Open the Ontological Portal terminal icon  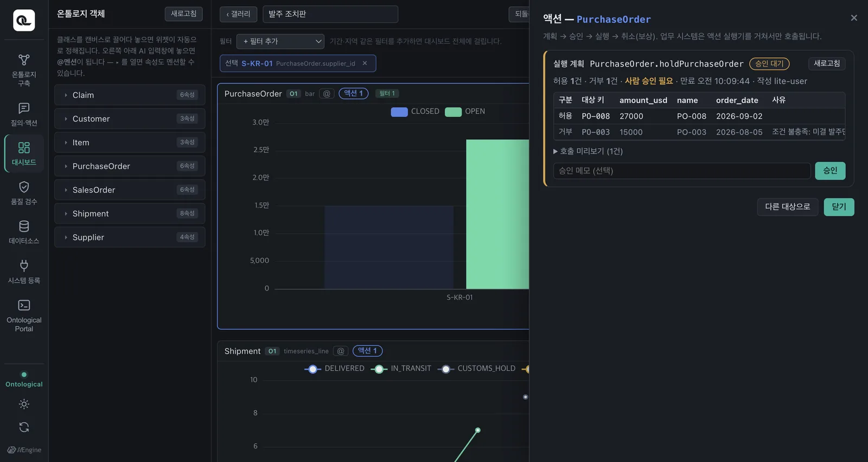pos(24,316)
